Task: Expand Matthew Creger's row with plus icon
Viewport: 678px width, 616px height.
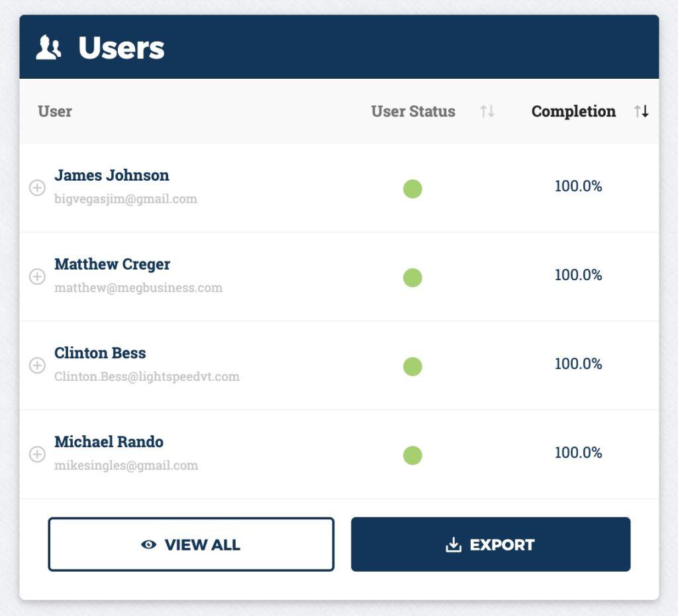Action: 37,276
